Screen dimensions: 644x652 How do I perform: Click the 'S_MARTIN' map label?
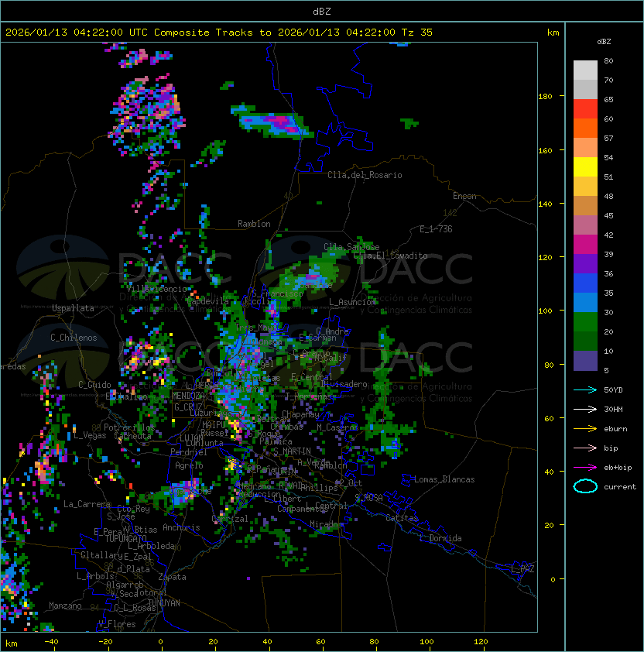[x=292, y=451]
